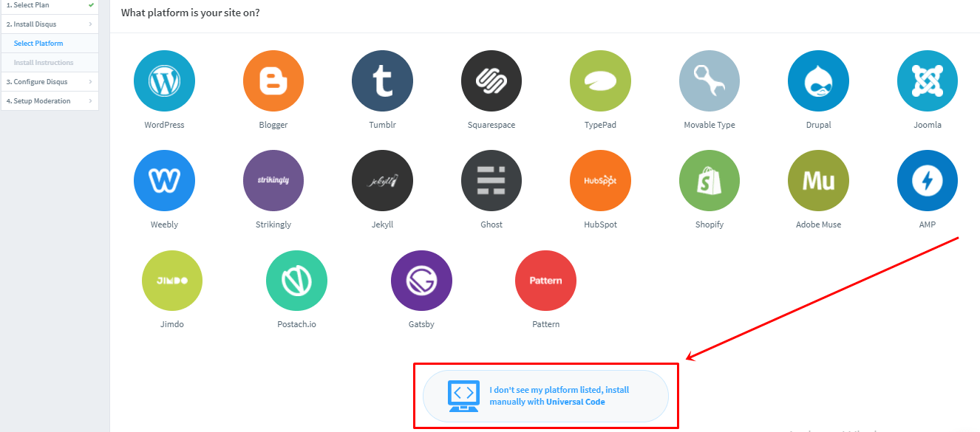Expand the Install Disqus step

click(50, 24)
